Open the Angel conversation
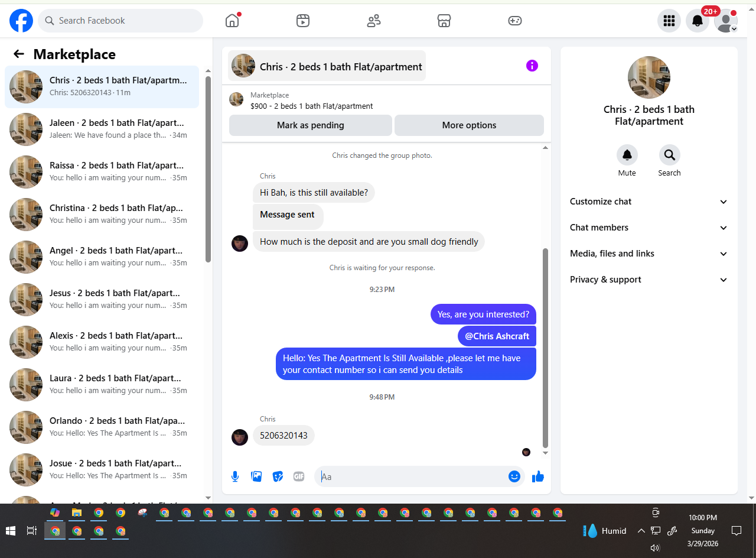Viewport: 756px width, 558px height. click(x=102, y=257)
